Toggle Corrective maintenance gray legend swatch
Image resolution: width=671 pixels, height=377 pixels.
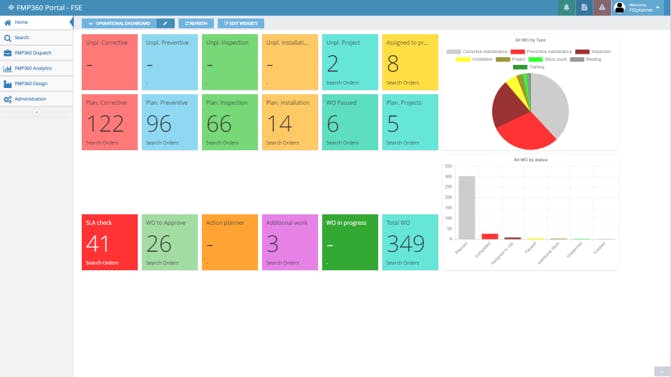point(454,52)
